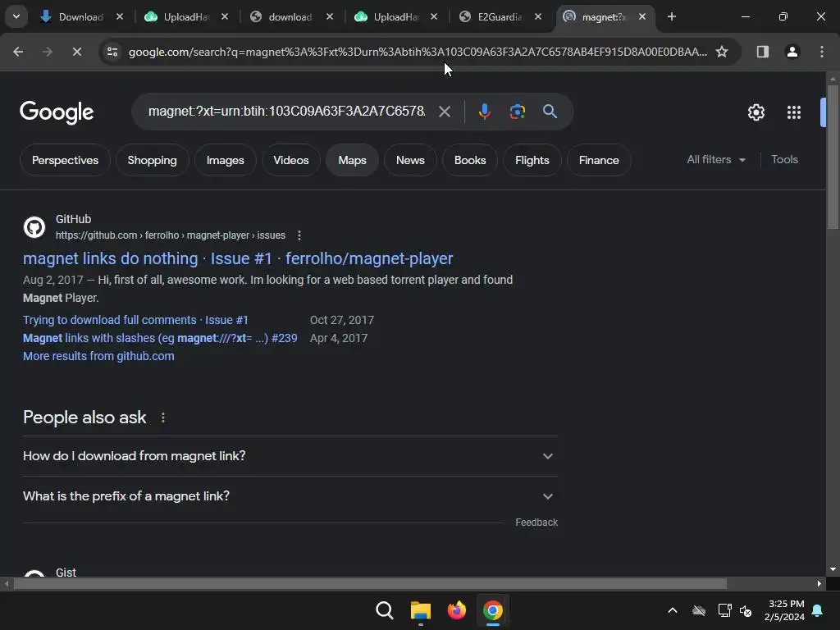Bookmark this page with the star

722,52
